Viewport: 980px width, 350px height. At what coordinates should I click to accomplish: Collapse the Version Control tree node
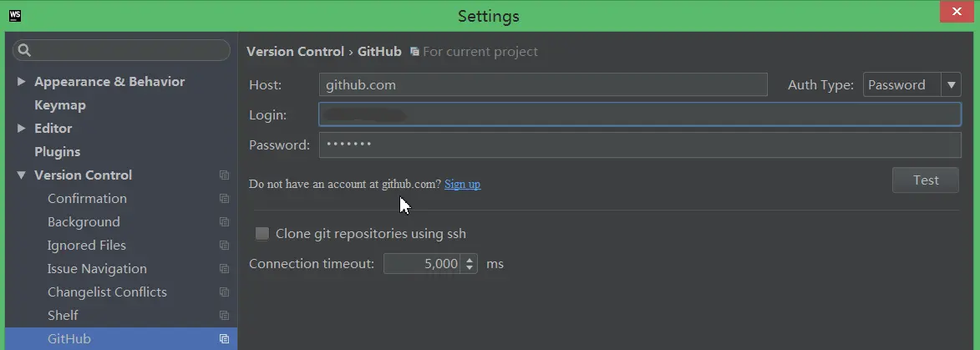(22, 175)
